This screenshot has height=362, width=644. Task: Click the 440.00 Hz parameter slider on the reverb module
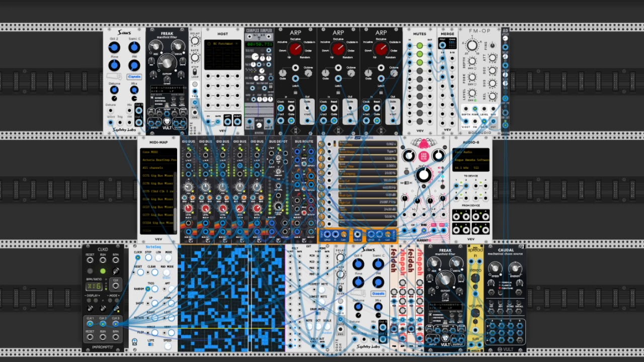(x=368, y=188)
